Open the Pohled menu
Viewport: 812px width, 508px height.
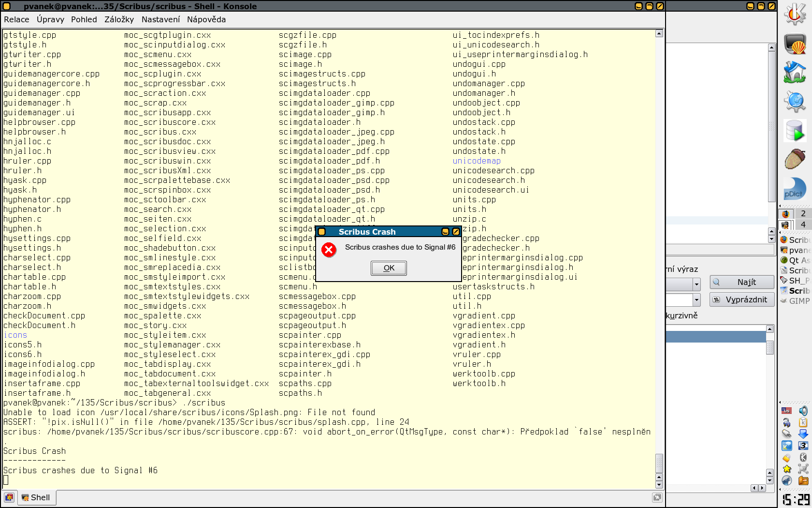pos(84,19)
